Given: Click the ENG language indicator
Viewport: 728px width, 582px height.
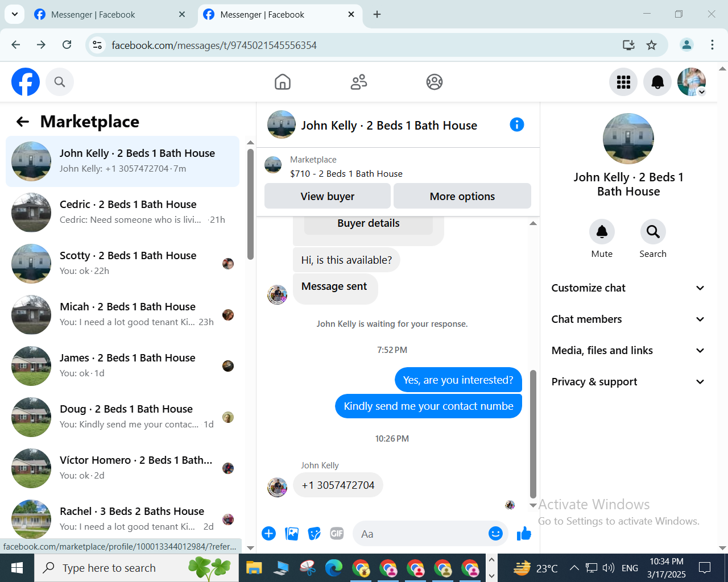Looking at the screenshot, I should 630,568.
